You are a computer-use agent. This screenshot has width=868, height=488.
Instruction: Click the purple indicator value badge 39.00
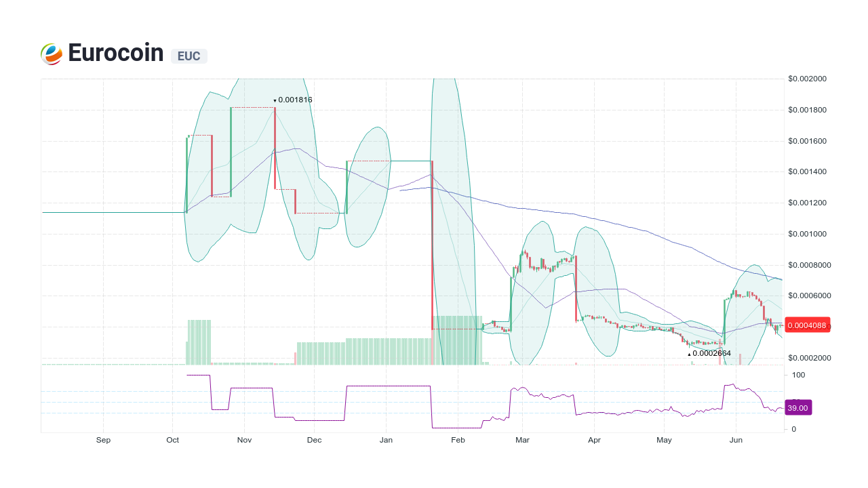coord(797,407)
